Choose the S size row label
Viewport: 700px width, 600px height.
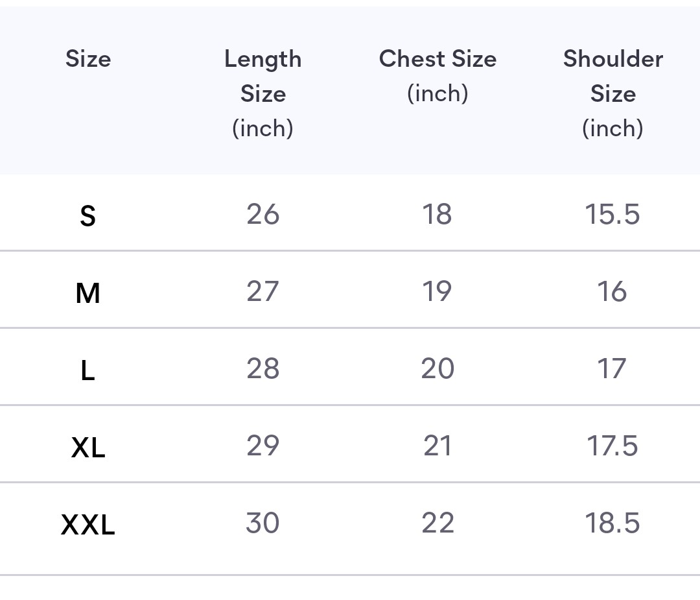[x=87, y=216]
